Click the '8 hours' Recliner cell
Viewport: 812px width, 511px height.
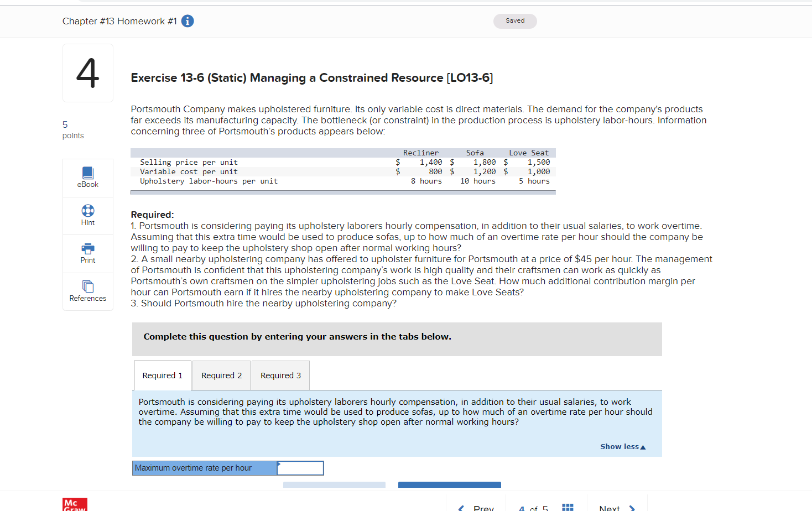click(x=426, y=181)
